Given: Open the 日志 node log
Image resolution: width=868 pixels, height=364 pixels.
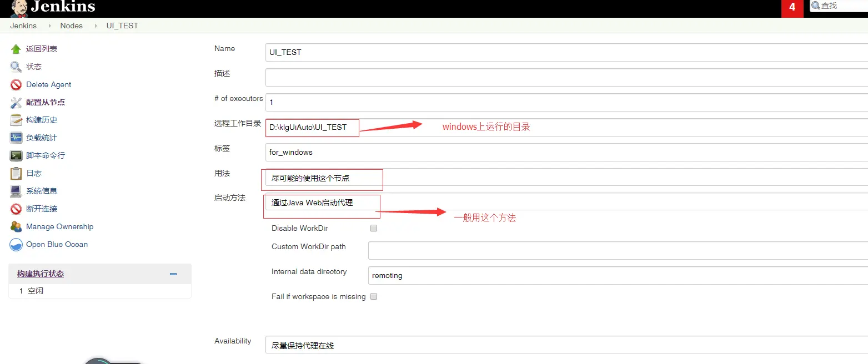Looking at the screenshot, I should (33, 173).
